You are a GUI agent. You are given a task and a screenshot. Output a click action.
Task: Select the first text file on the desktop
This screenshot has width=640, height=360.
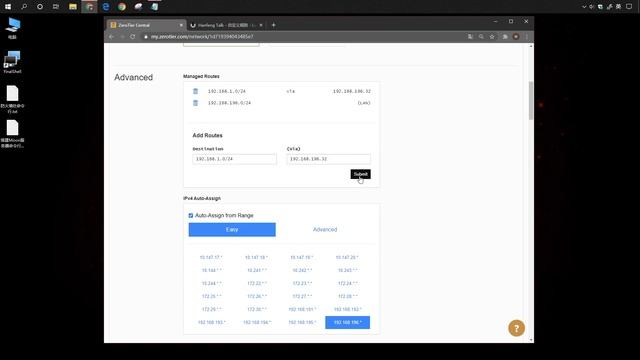tap(12, 99)
